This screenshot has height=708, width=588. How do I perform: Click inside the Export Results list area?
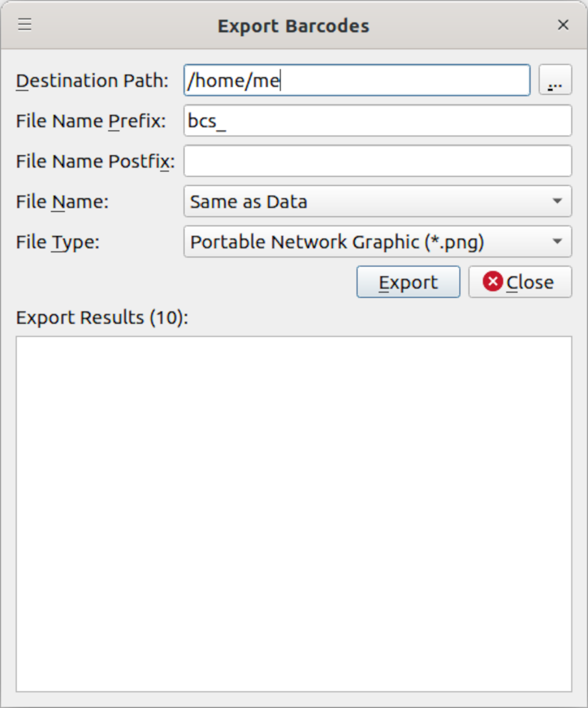tap(293, 513)
